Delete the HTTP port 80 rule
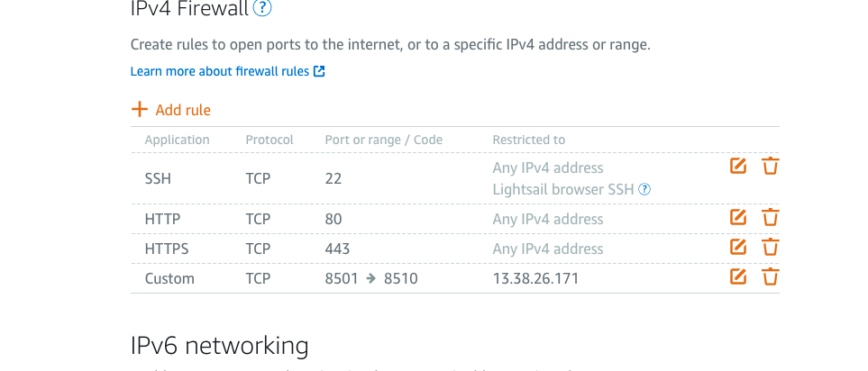Viewport: 868px width, 371px height. (x=771, y=217)
